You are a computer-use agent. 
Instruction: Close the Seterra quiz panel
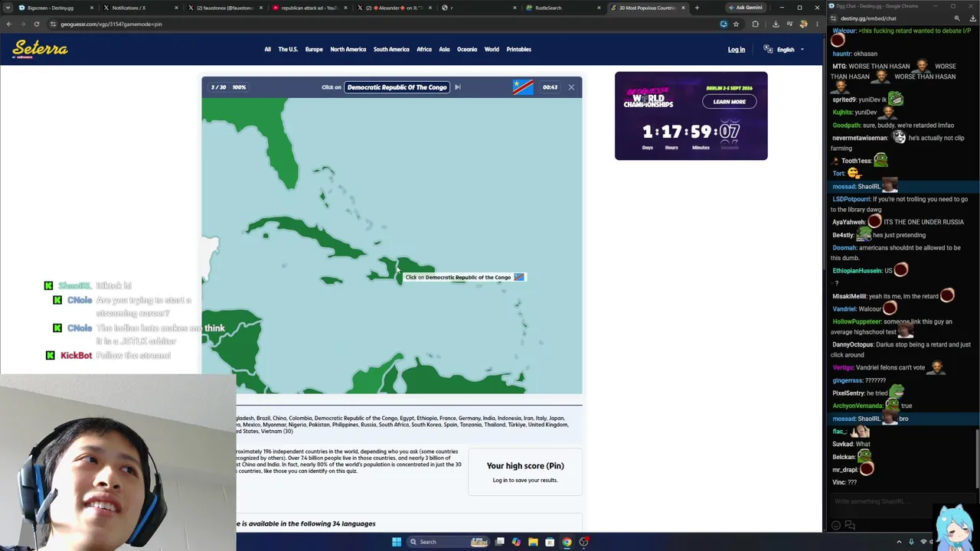(571, 87)
